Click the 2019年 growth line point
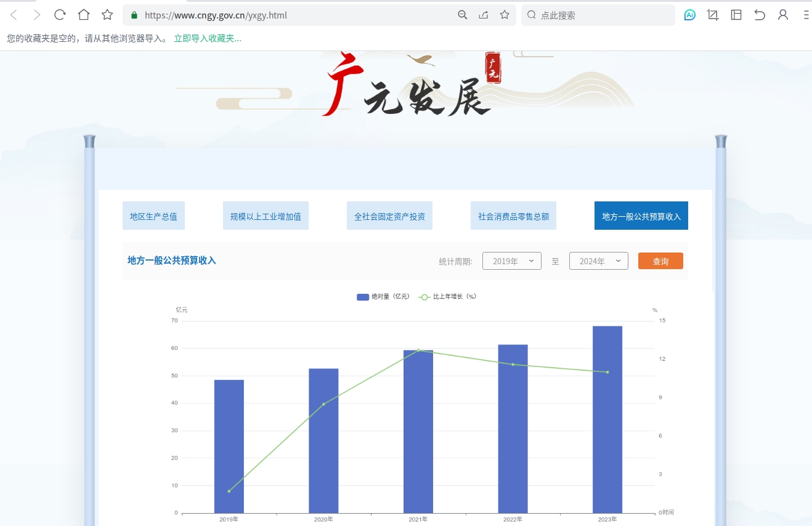Viewport: 812px width, 526px height. [229, 491]
